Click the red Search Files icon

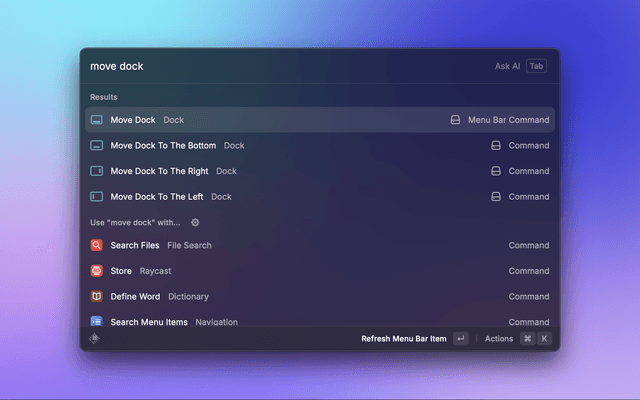(x=97, y=245)
